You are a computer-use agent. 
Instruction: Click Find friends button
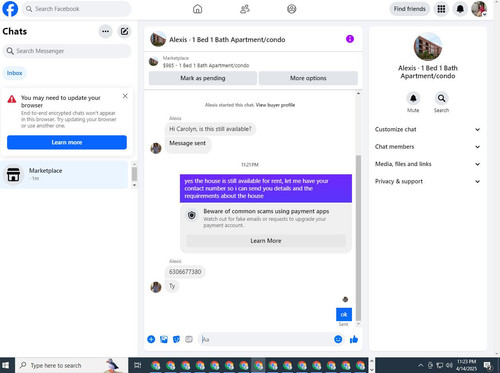tap(410, 9)
